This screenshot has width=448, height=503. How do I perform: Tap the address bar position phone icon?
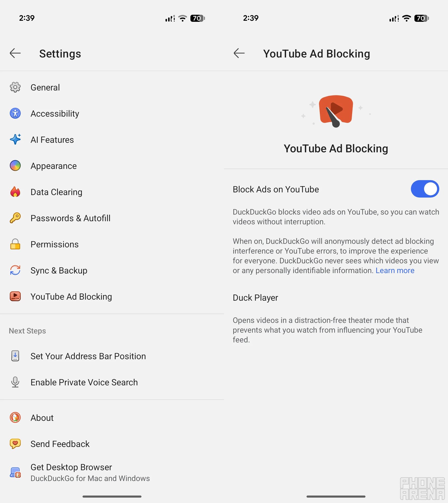pos(15,356)
